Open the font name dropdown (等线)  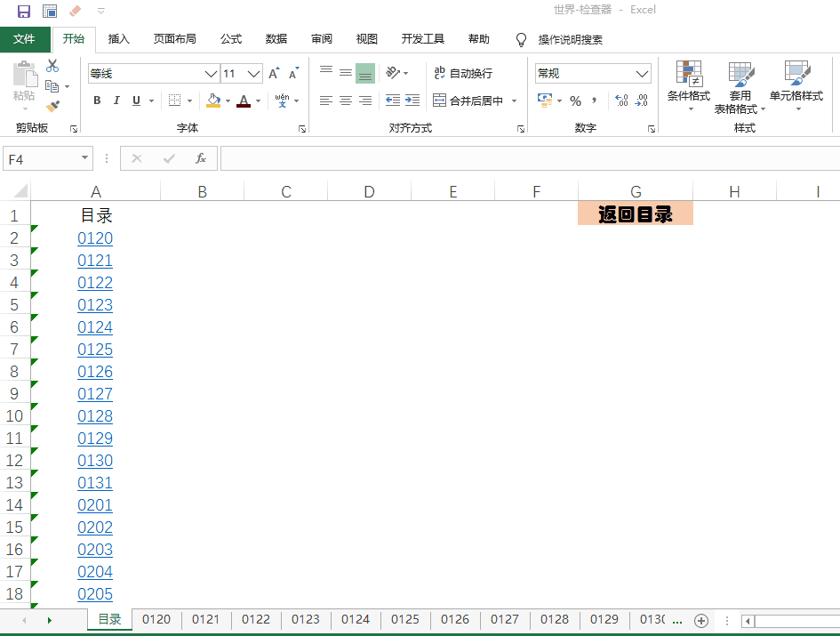click(x=211, y=74)
